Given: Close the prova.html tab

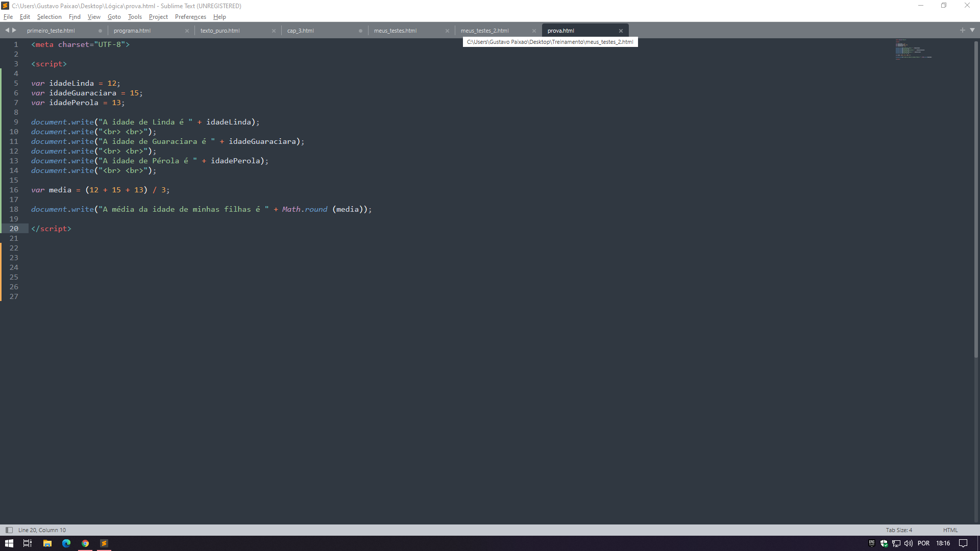Looking at the screenshot, I should tap(621, 31).
